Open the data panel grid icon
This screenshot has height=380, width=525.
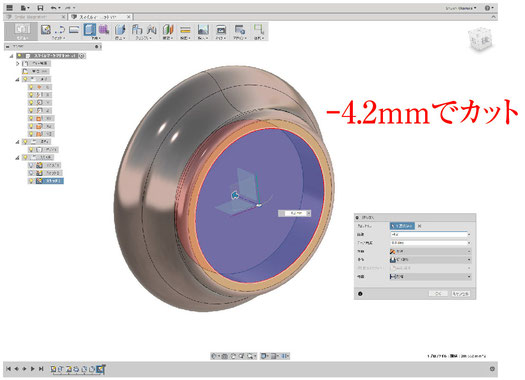coord(10,8)
